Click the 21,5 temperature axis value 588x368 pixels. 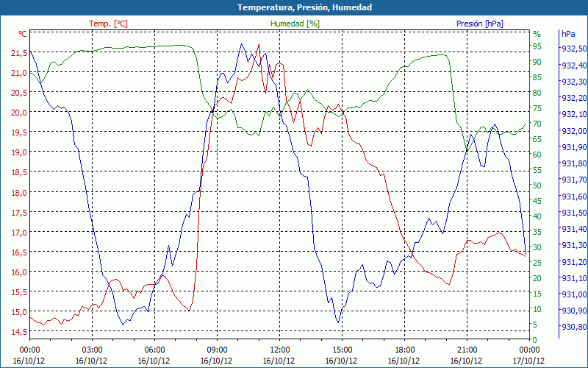(19, 53)
